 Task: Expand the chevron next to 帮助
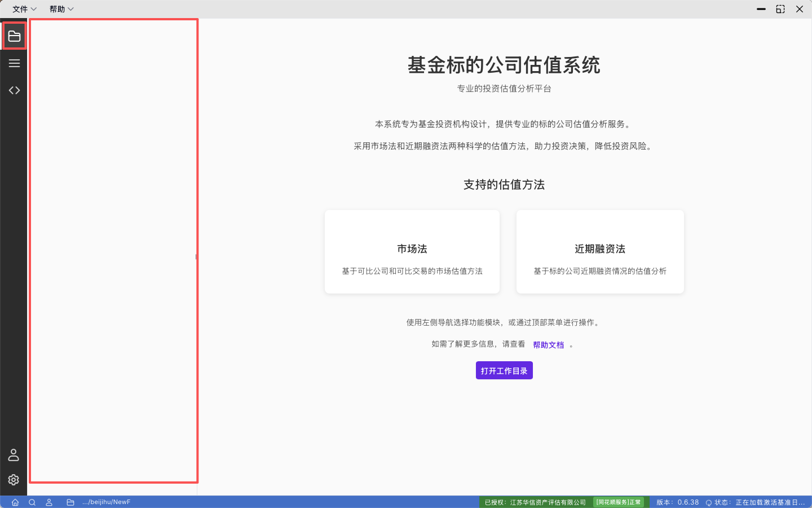coord(70,9)
